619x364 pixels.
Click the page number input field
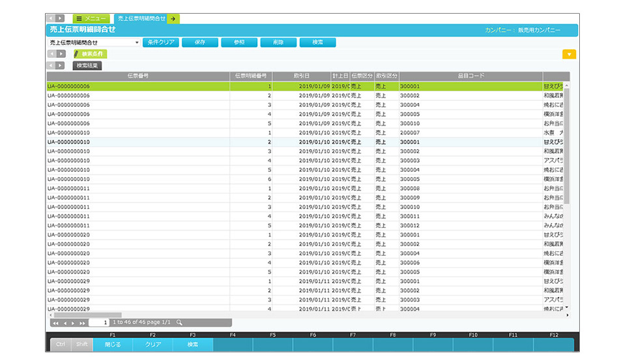coord(98,322)
